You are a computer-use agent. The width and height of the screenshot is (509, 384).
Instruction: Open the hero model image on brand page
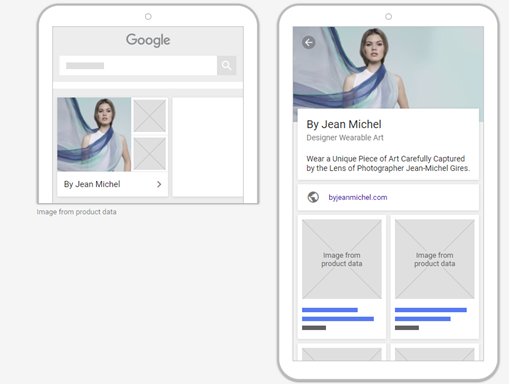388,67
